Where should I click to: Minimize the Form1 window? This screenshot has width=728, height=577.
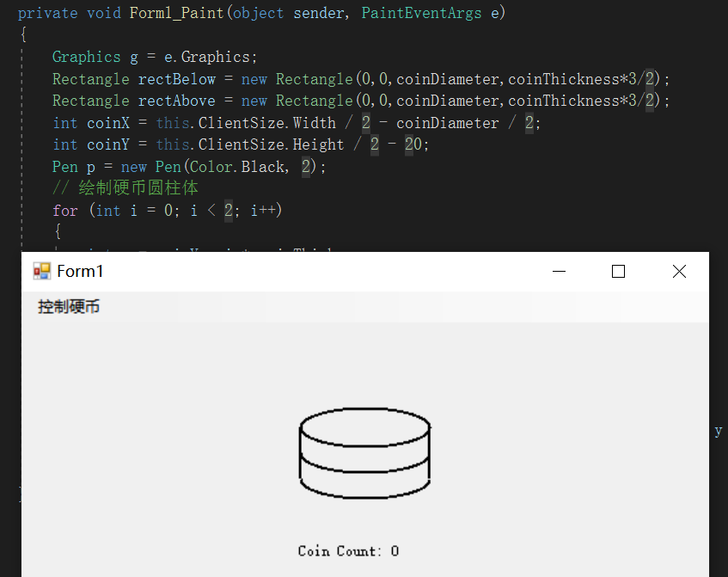(560, 272)
